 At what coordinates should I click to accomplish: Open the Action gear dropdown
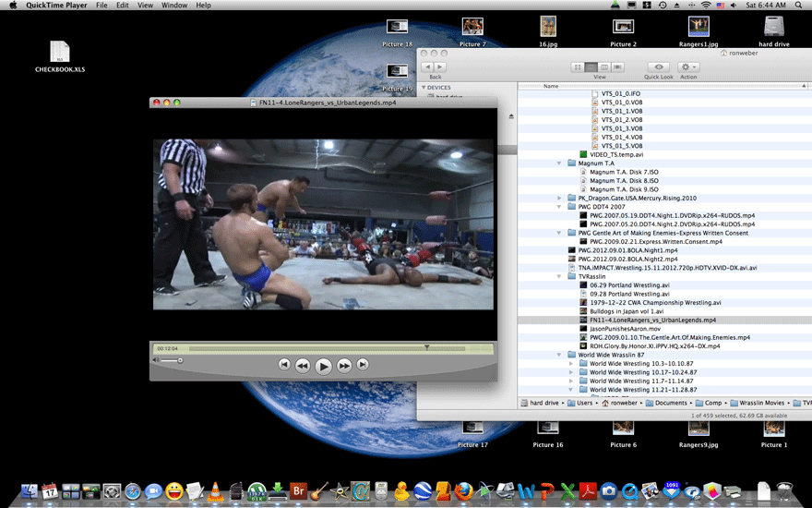coord(688,67)
